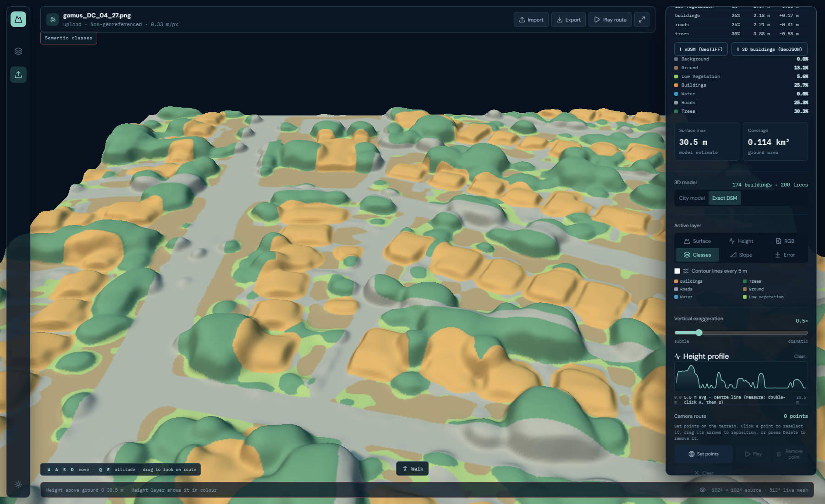Click the Ground 13.1% class row

click(x=741, y=68)
